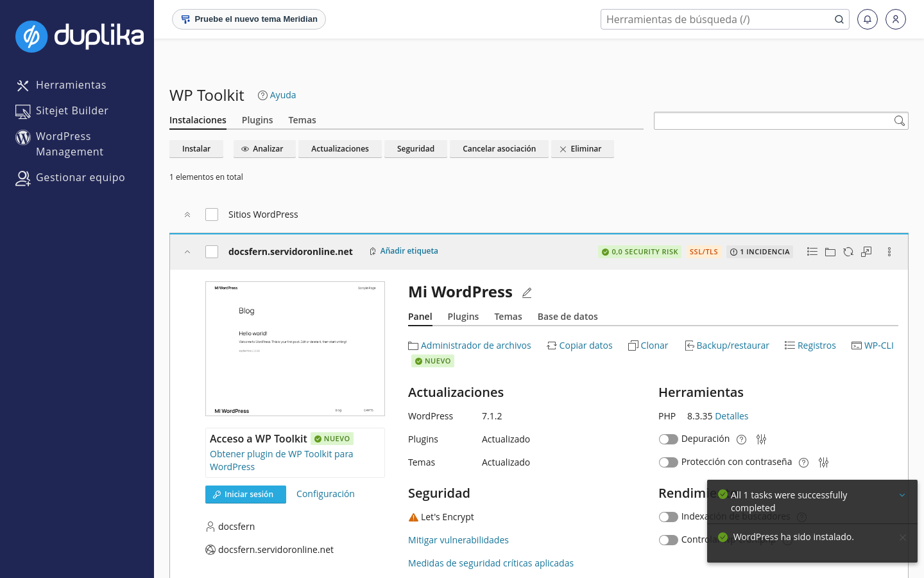
Task: Click the Eliminar button
Action: click(x=583, y=149)
